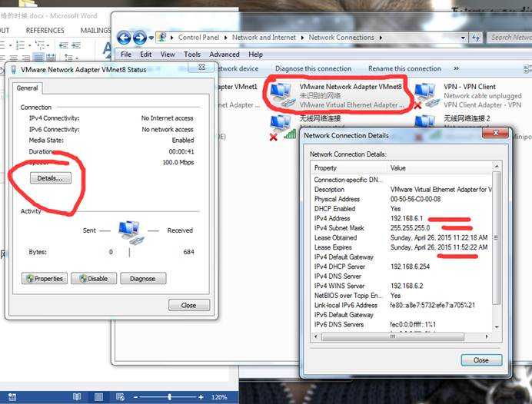Focus the Search Network Connections field
532x404 pixels.
[x=510, y=38]
